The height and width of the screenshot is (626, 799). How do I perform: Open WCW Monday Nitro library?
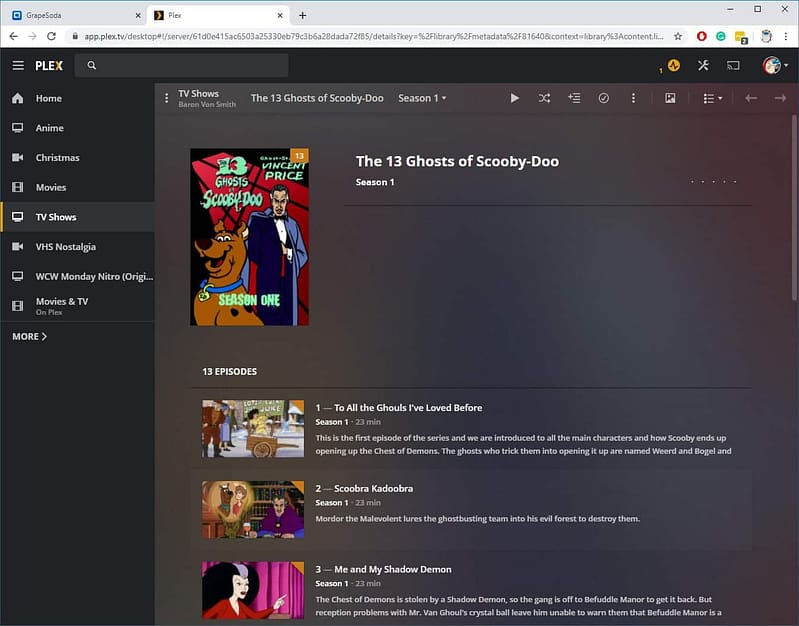77,276
